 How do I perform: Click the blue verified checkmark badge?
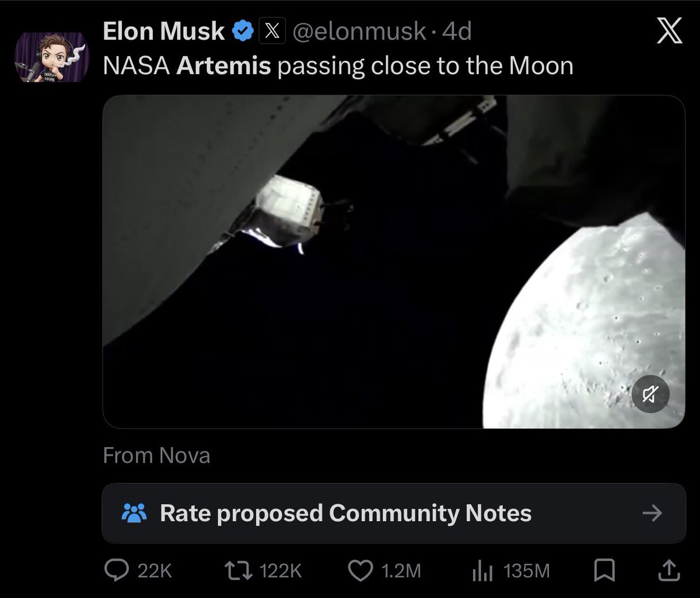[242, 31]
